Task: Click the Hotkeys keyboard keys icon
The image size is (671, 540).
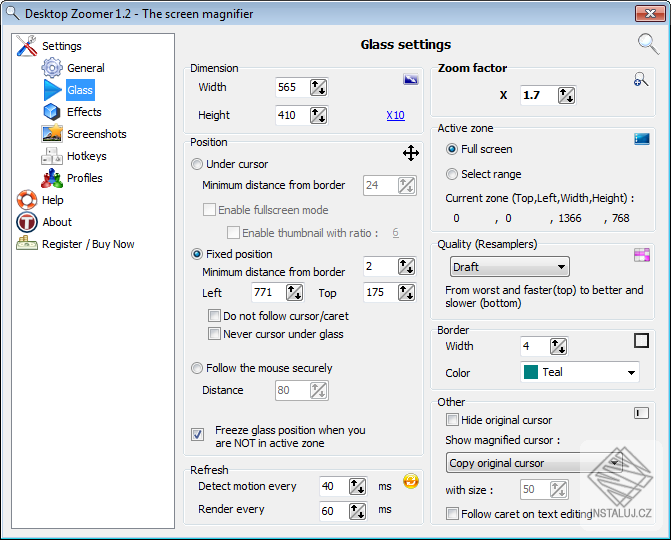Action: pos(52,156)
